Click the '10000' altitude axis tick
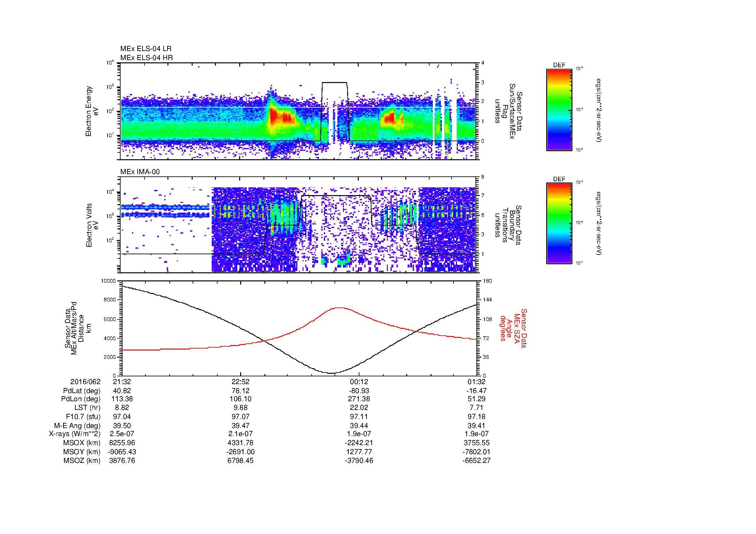Image resolution: width=756 pixels, height=534 pixels. 109,281
